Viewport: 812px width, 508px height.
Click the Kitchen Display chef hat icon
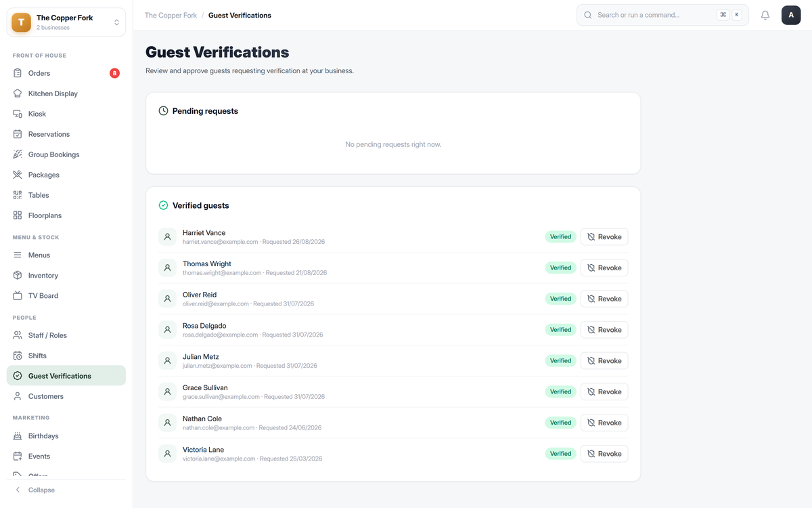tap(18, 93)
